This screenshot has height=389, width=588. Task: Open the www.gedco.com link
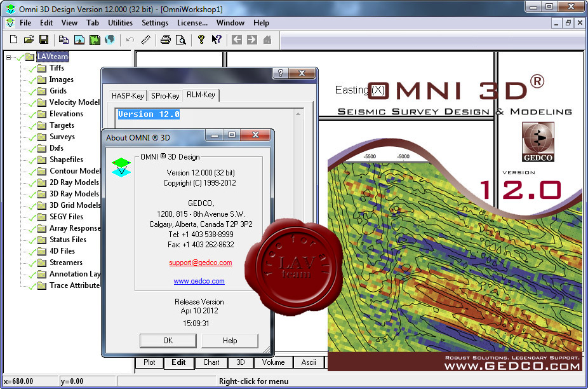click(x=199, y=281)
